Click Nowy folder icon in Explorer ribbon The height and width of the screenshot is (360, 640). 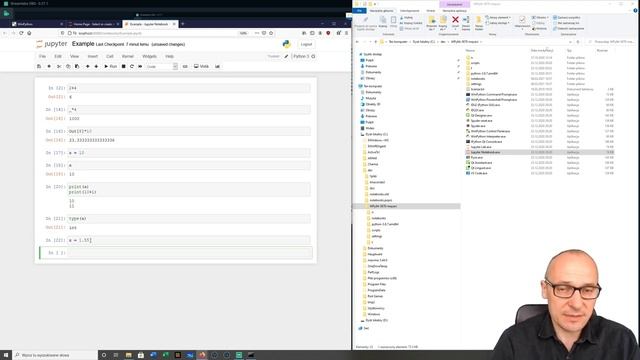[479, 23]
